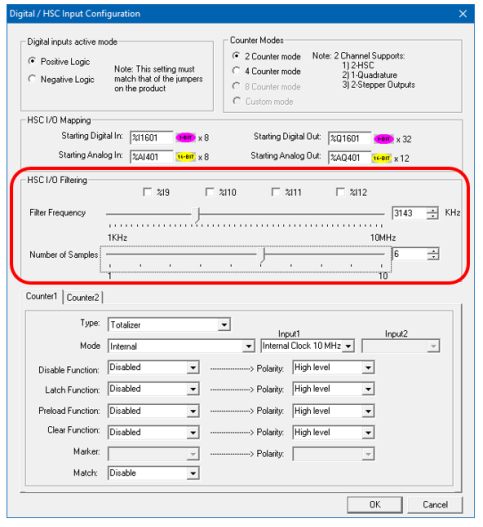Open the counter Type dropdown showing Totalizer
Image resolution: width=483 pixels, height=527 pixels.
pyautogui.click(x=169, y=325)
